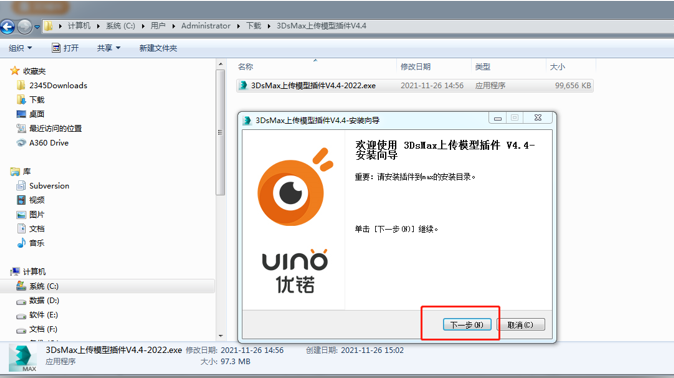Click 取消 (C) in the installer wizard

point(521,325)
